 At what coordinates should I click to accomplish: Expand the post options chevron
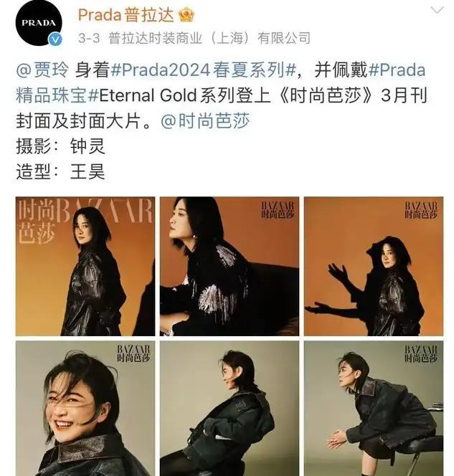pyautogui.click(x=438, y=11)
